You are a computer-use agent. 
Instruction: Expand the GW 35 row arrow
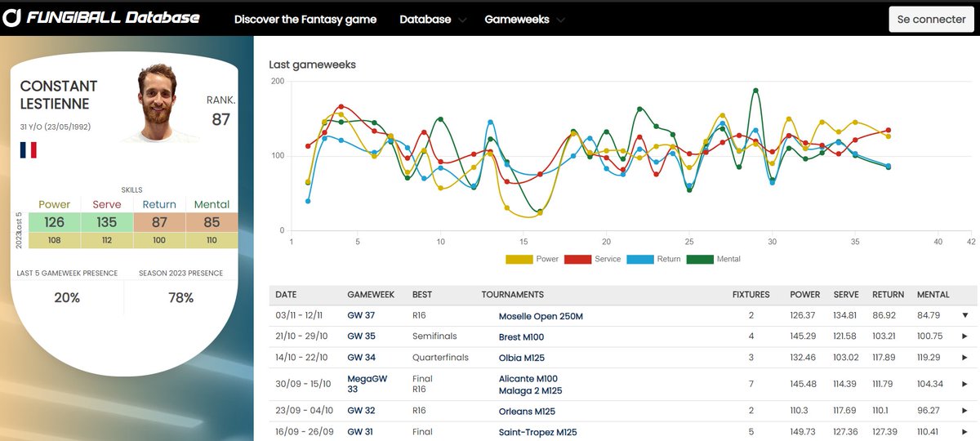coord(964,336)
